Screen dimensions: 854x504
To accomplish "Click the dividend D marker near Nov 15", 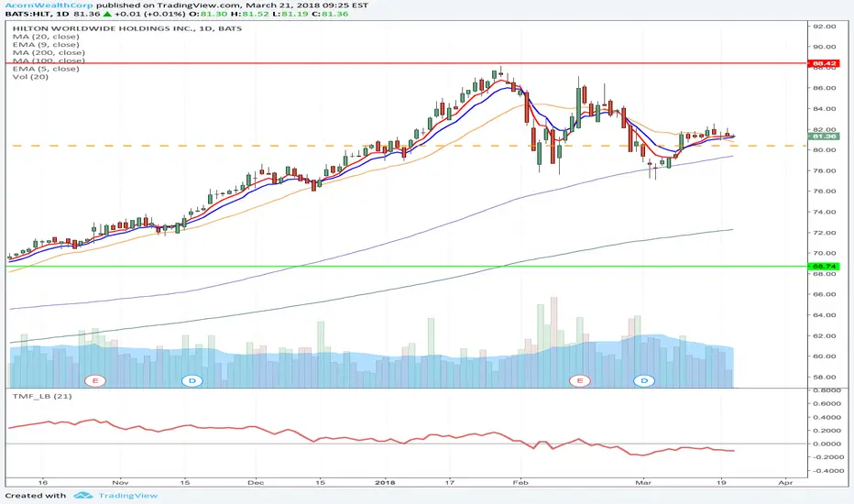I will click(x=192, y=380).
